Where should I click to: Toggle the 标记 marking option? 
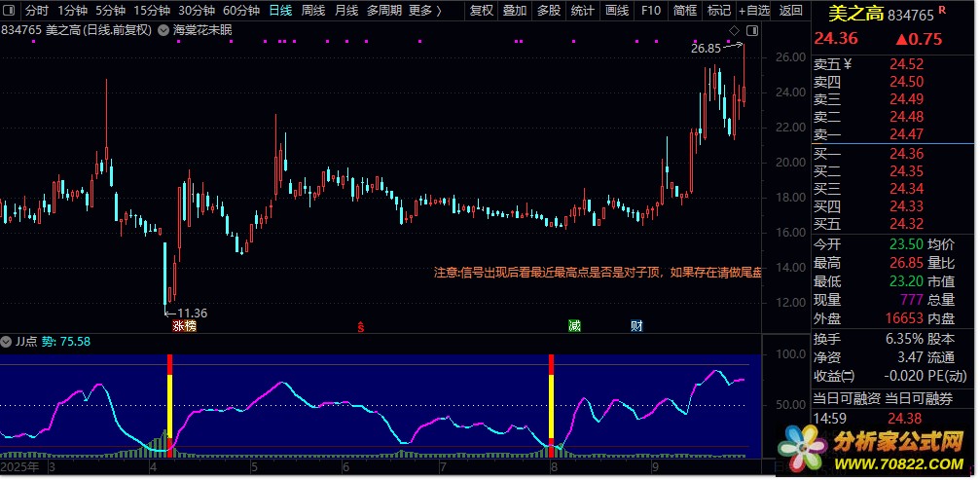click(x=718, y=11)
